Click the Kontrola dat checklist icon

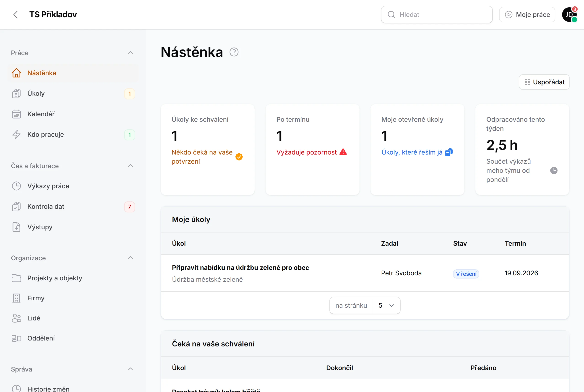pos(16,206)
